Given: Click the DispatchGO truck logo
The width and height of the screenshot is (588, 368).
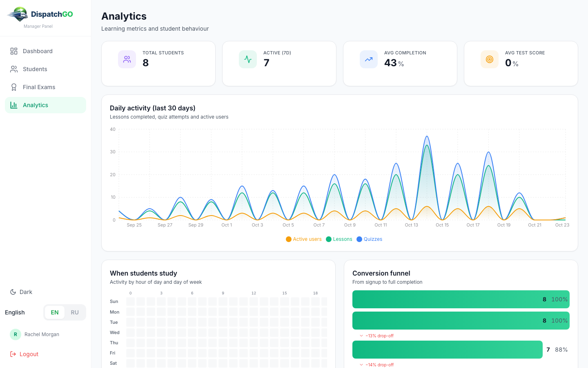Looking at the screenshot, I should pos(18,14).
